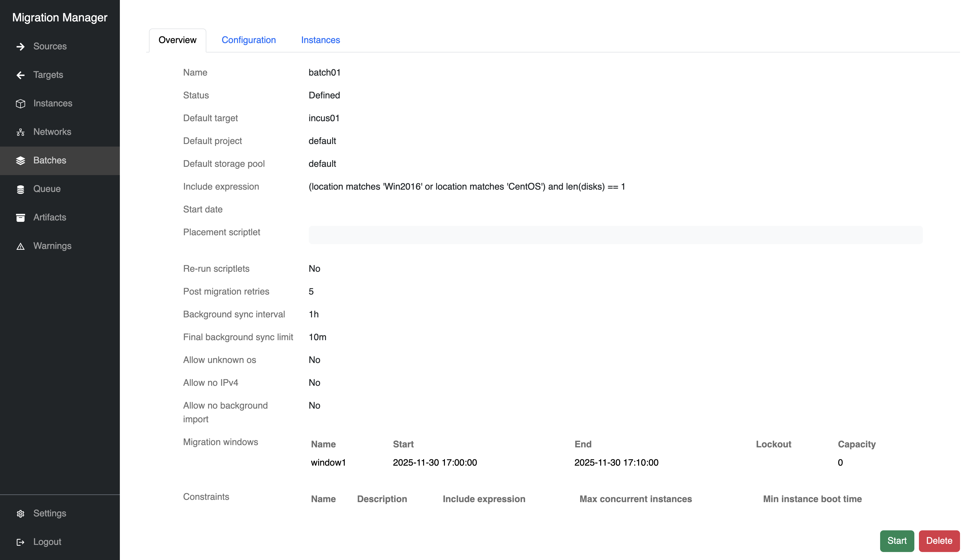Go to Warnings via sidebar label
Screen dimensions: 976x560
tap(52, 246)
